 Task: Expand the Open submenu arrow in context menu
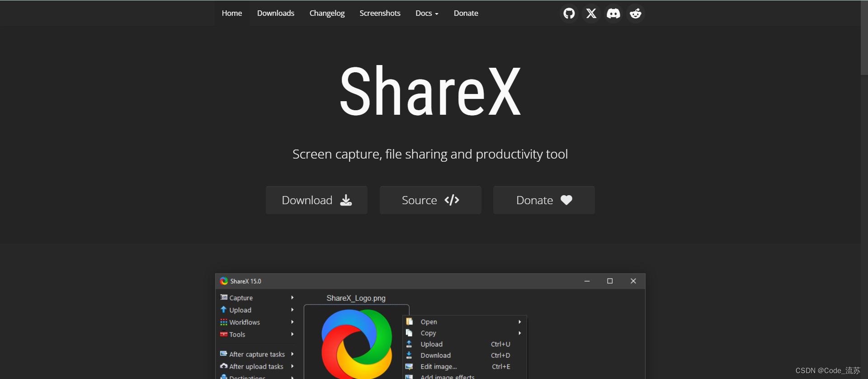pos(520,322)
